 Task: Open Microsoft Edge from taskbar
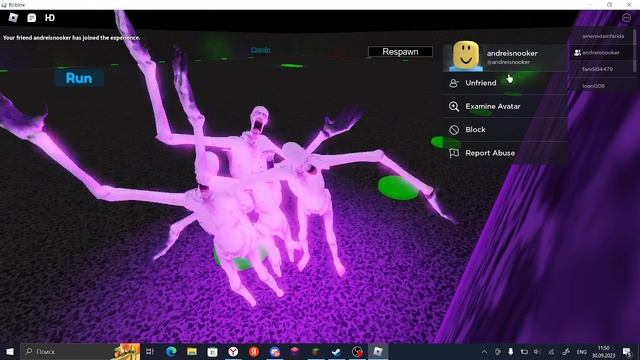pyautogui.click(x=171, y=351)
